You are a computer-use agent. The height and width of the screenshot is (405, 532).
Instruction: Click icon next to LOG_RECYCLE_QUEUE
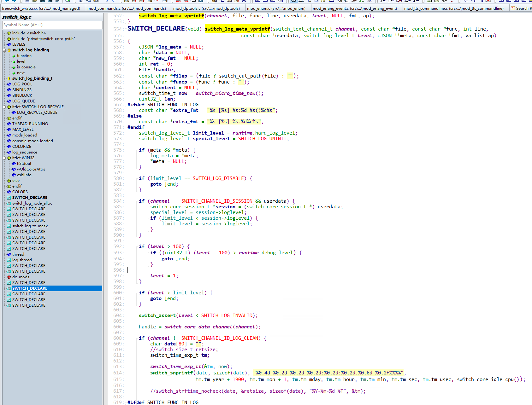pyautogui.click(x=14, y=113)
